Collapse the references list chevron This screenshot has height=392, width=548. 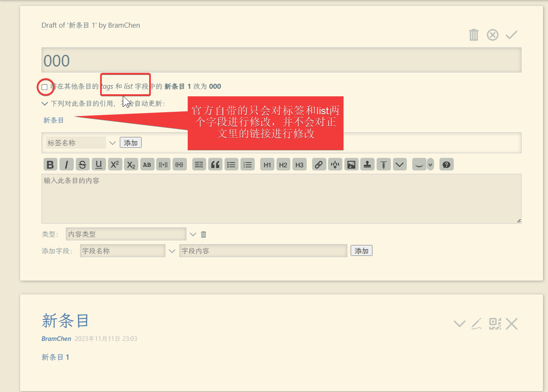(x=45, y=103)
